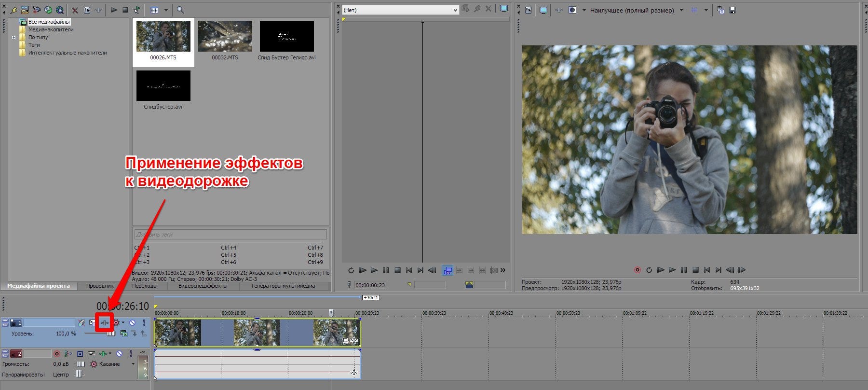Open project video properties icon in preview

[x=529, y=10]
